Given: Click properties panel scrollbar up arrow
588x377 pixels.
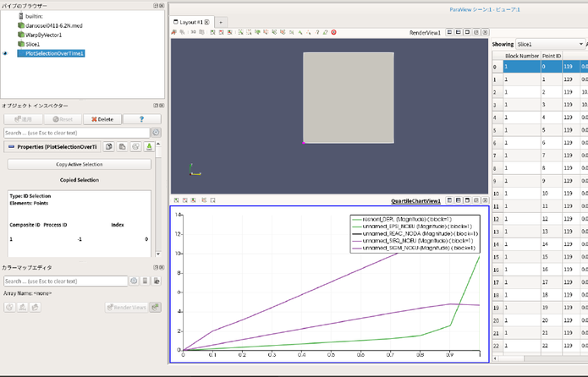Looking at the screenshot, I should click(x=158, y=144).
